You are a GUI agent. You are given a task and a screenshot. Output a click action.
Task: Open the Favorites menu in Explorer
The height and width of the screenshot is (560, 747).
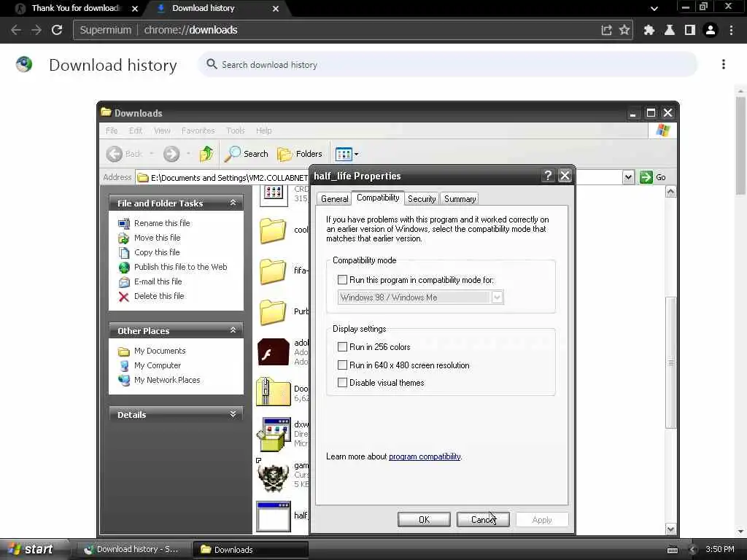click(x=198, y=131)
